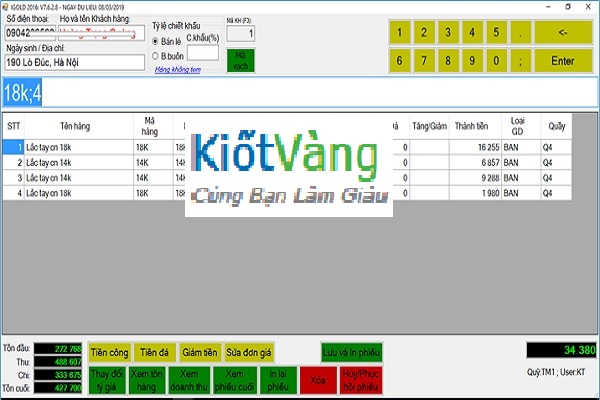Click keypad semicolon key
The image size is (600, 400).
(x=520, y=60)
